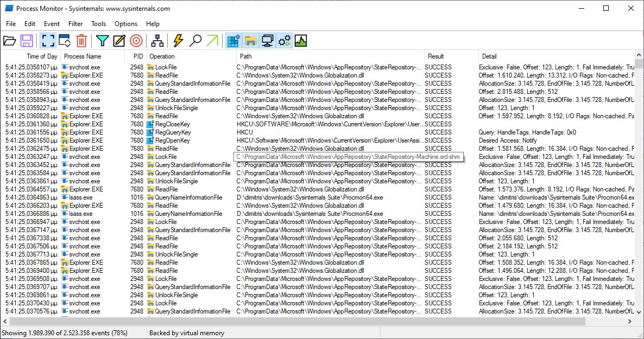The width and height of the screenshot is (644, 339).
Task: Open the Filter dialog funnel icon
Action: coord(102,41)
